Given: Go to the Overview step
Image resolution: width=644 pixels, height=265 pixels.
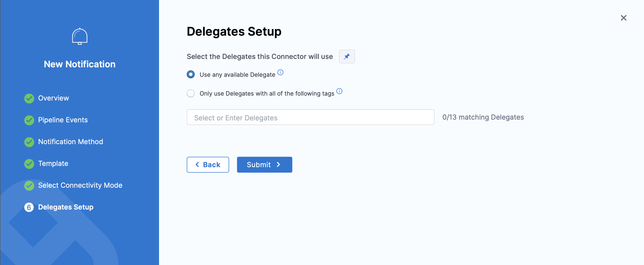Looking at the screenshot, I should (x=53, y=98).
